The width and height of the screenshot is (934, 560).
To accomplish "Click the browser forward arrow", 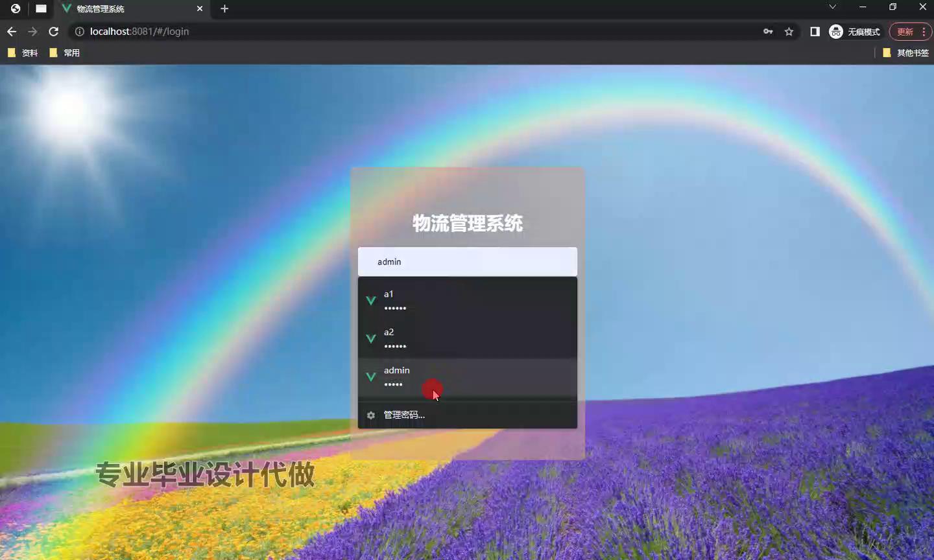I will tap(32, 31).
